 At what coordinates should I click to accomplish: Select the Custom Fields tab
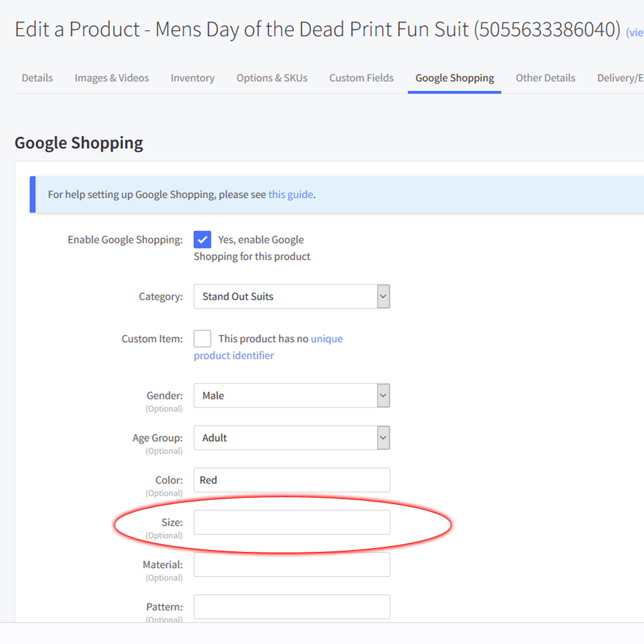point(361,78)
